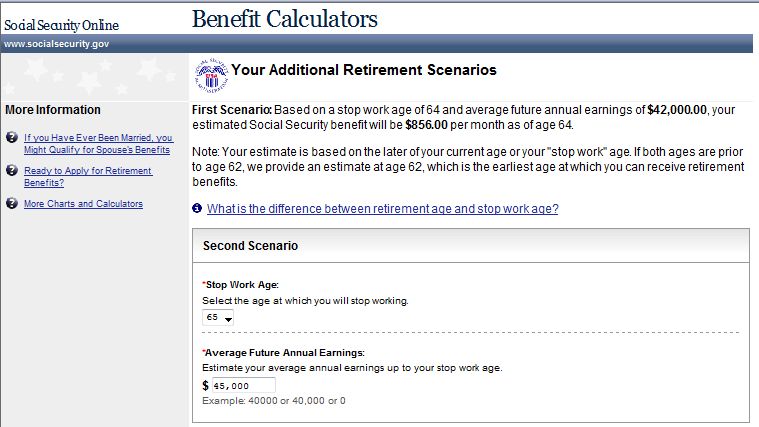Click the question icon beside Ready to Apply

click(11, 171)
